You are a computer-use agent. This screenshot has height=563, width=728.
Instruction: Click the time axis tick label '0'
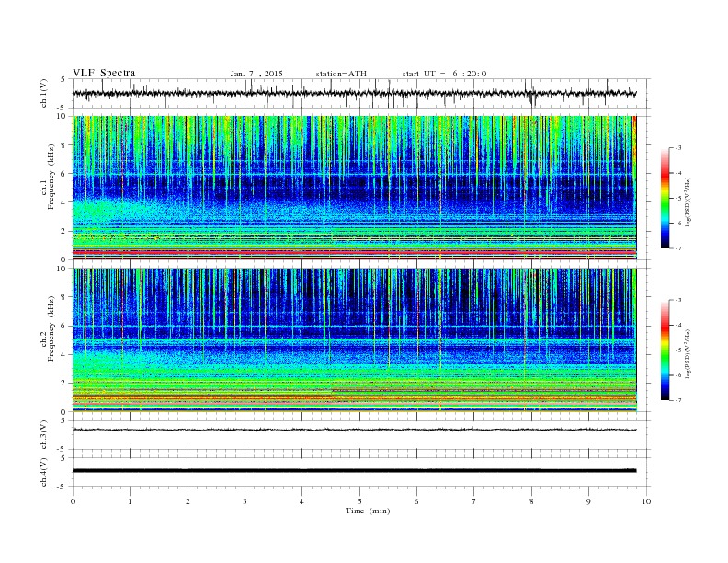click(73, 501)
